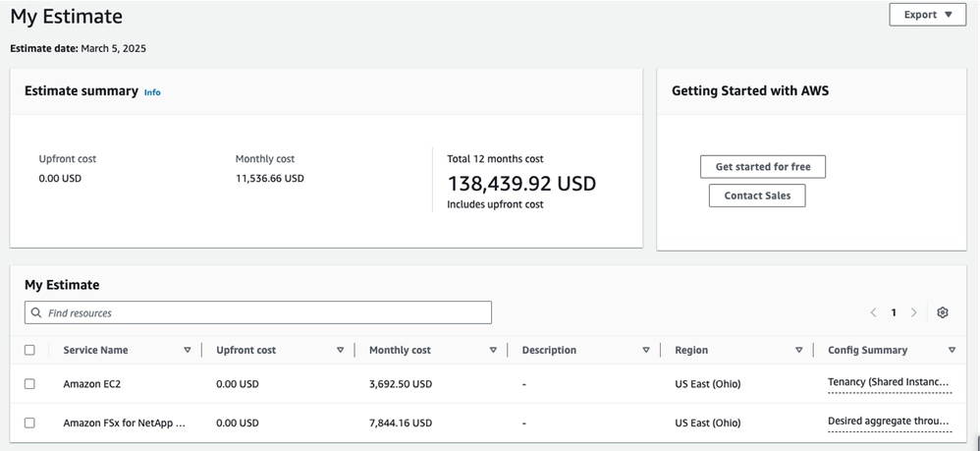The width and height of the screenshot is (980, 451).
Task: Toggle the select-all checkbox in table header
Action: (x=29, y=350)
